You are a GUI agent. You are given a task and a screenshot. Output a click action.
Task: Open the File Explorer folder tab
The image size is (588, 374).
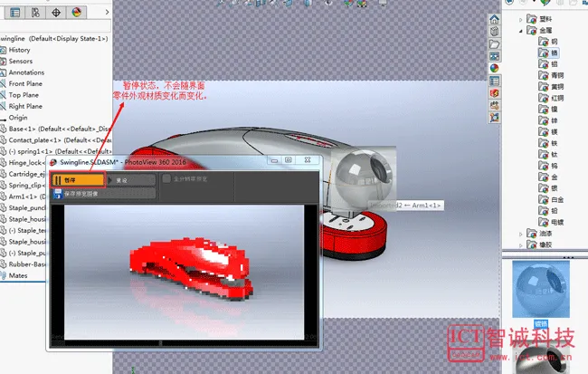494,43
